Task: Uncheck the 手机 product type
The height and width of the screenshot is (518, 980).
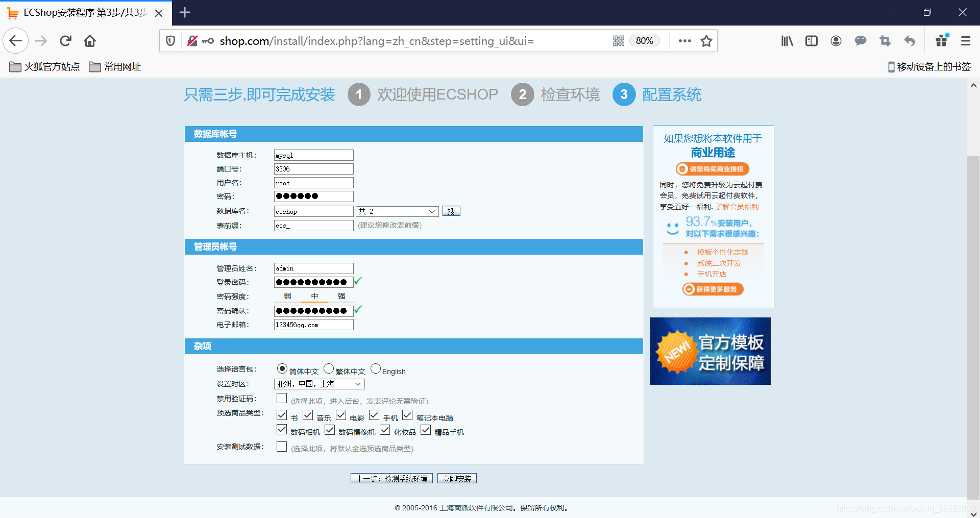Action: tap(374, 415)
